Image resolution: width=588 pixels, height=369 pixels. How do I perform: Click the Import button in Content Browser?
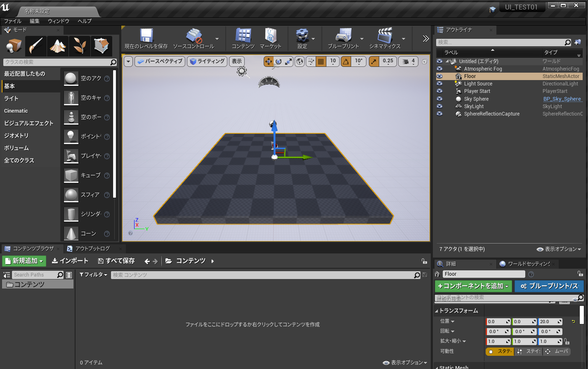(70, 261)
